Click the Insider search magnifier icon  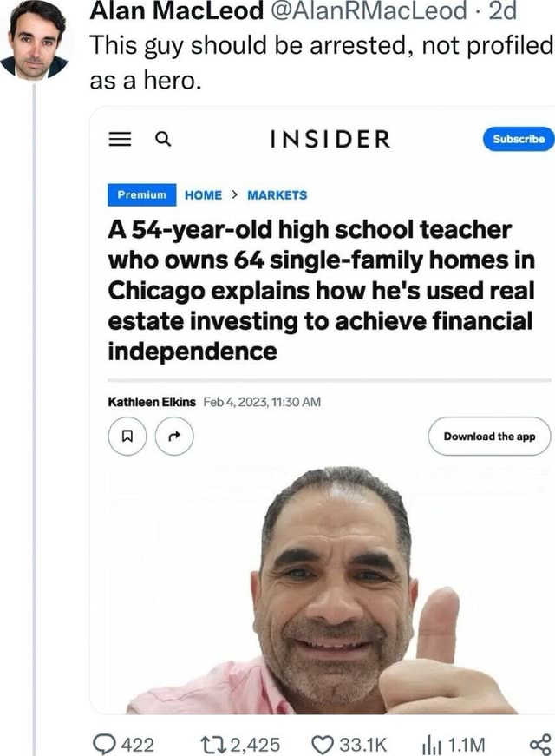[163, 139]
